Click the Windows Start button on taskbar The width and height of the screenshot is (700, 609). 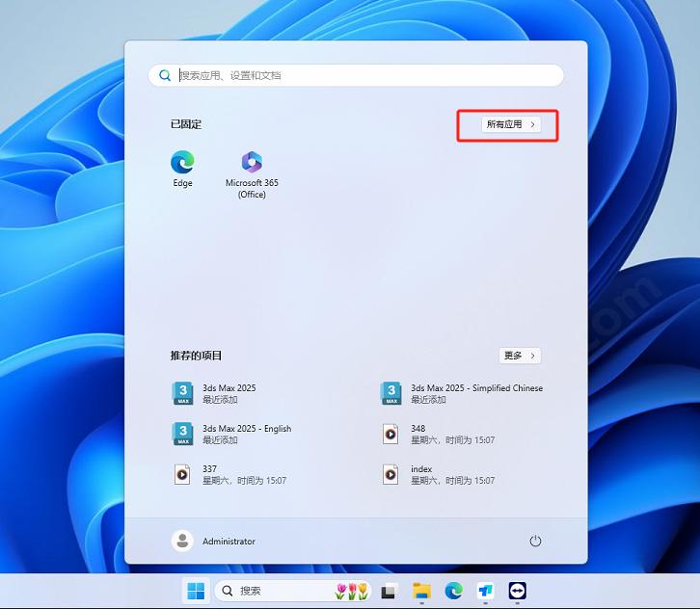point(196,591)
